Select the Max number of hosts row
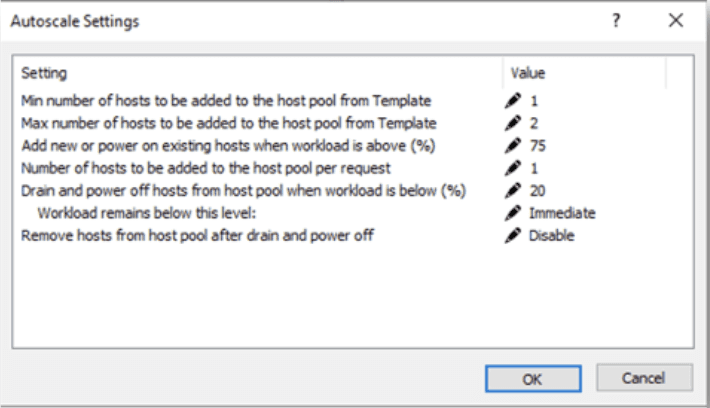710x408 pixels. 229,123
